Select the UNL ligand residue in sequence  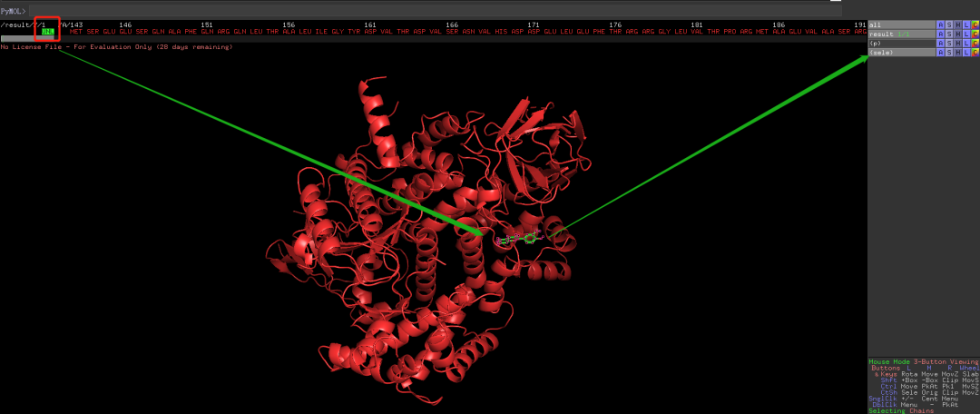(x=47, y=31)
